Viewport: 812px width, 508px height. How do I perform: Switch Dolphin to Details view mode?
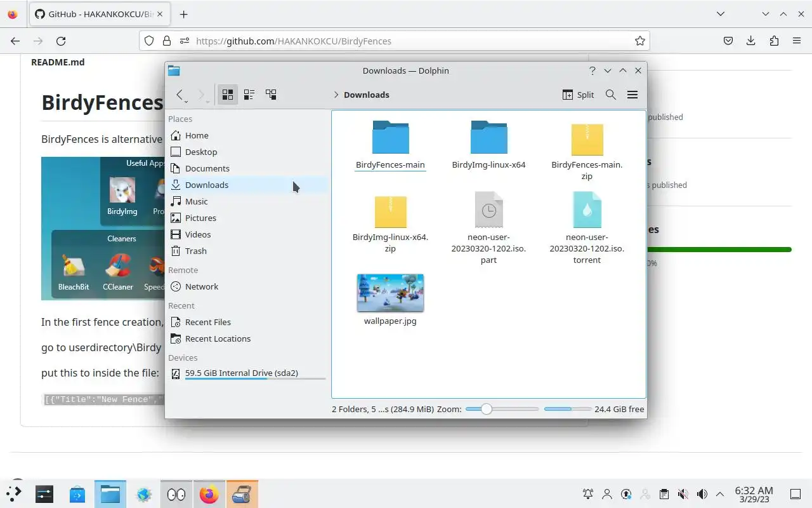pyautogui.click(x=271, y=95)
